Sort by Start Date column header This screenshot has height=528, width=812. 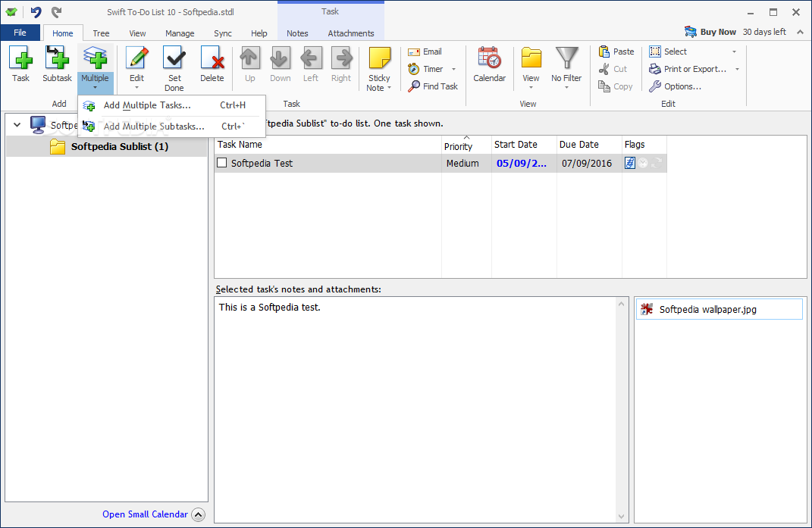524,145
